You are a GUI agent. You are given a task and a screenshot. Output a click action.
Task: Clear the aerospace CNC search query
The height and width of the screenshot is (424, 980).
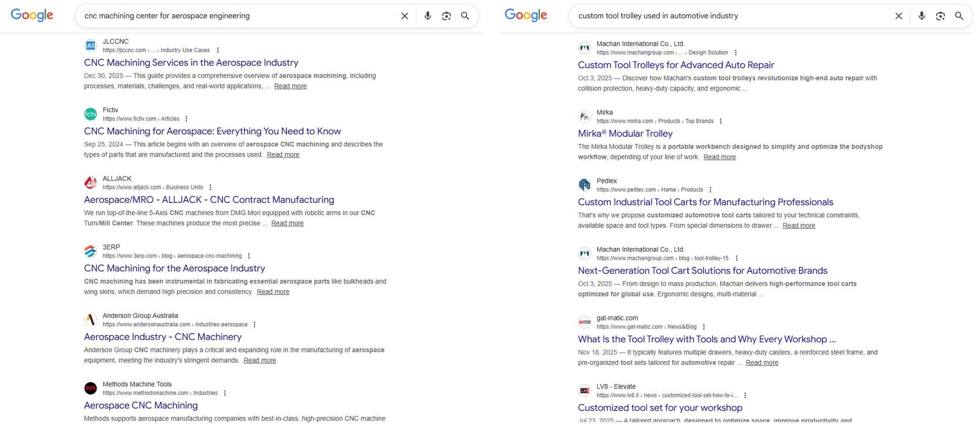point(404,16)
